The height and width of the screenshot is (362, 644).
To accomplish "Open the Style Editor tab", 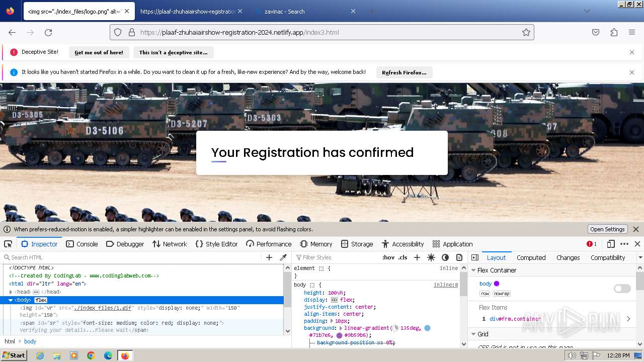I will pos(216,244).
